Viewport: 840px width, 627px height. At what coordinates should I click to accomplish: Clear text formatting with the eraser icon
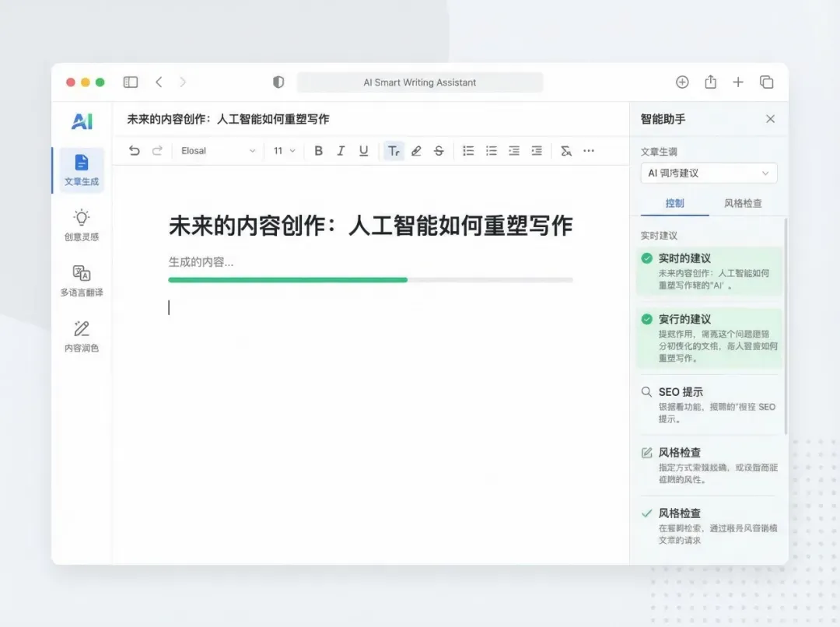[x=565, y=151]
